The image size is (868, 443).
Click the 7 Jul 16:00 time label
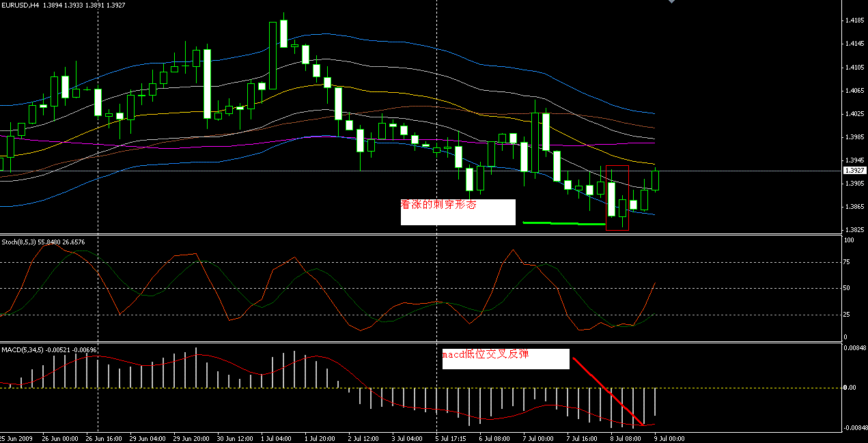click(583, 438)
